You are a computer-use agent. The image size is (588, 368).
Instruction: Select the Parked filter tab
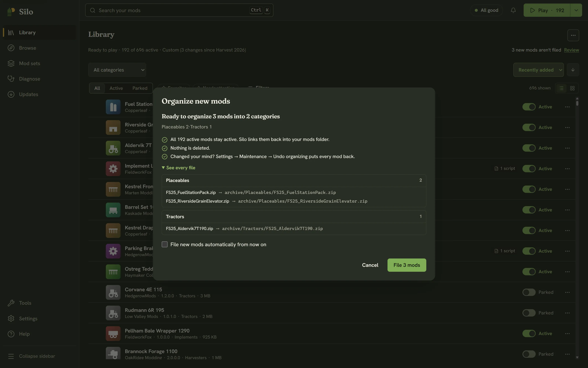(x=140, y=88)
